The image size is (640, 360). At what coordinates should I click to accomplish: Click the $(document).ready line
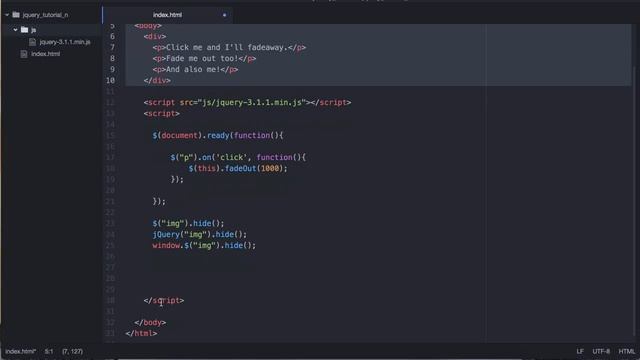point(218,136)
